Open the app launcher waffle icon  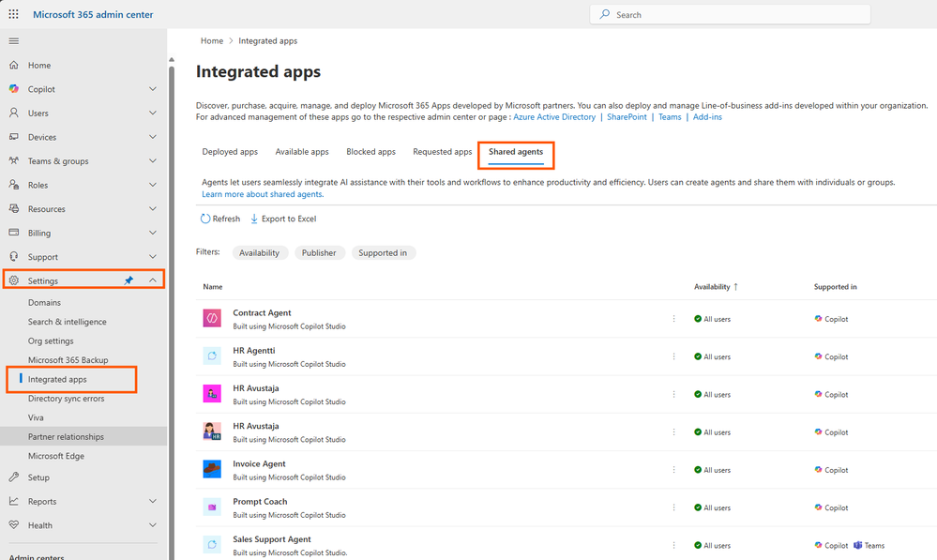(x=13, y=14)
